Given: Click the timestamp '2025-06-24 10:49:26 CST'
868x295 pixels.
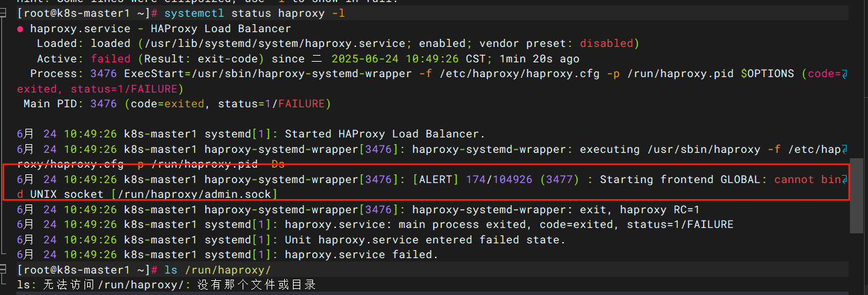Looking at the screenshot, I should 412,58.
